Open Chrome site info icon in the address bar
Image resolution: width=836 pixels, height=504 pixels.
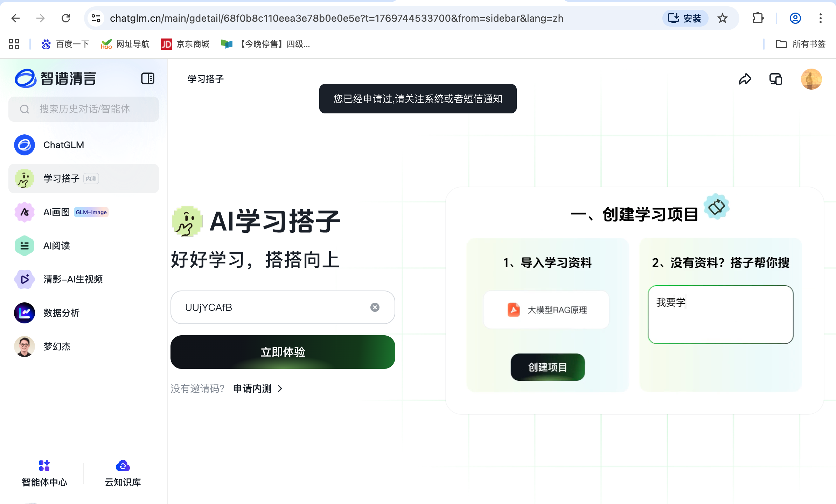(96, 18)
